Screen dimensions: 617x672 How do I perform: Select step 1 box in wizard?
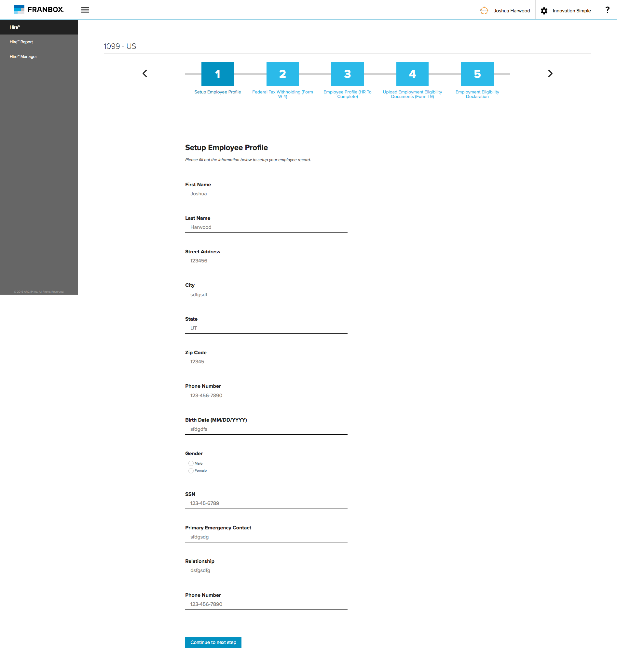pyautogui.click(x=218, y=74)
